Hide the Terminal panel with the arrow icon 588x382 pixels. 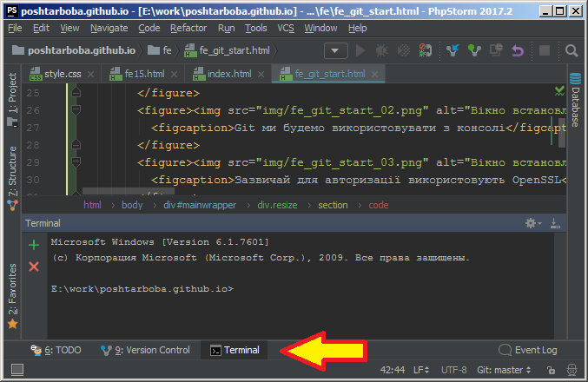(x=555, y=223)
